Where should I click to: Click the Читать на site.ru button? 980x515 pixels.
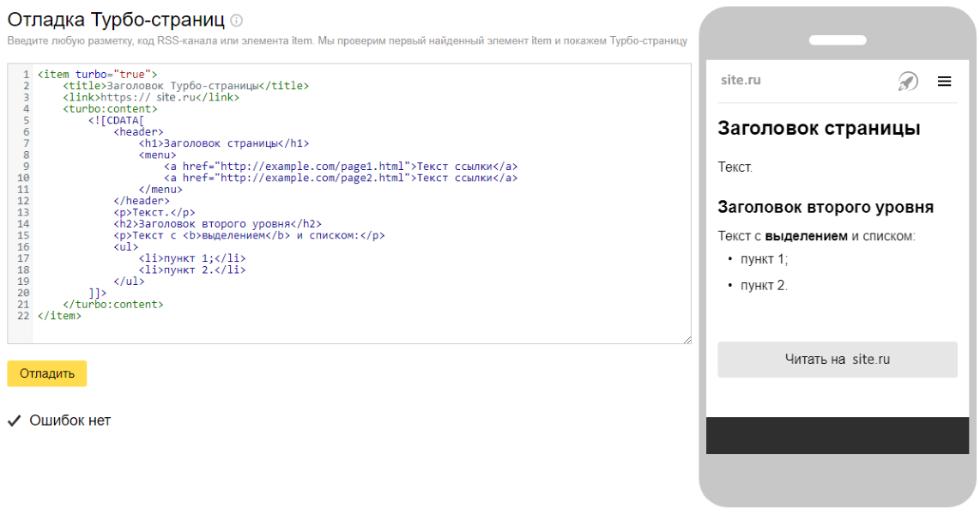(837, 360)
